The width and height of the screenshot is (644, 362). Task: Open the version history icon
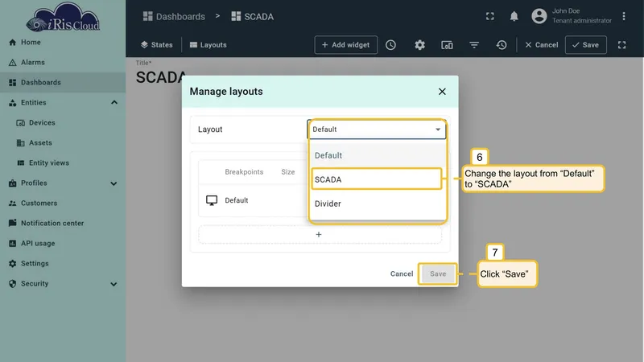(501, 45)
